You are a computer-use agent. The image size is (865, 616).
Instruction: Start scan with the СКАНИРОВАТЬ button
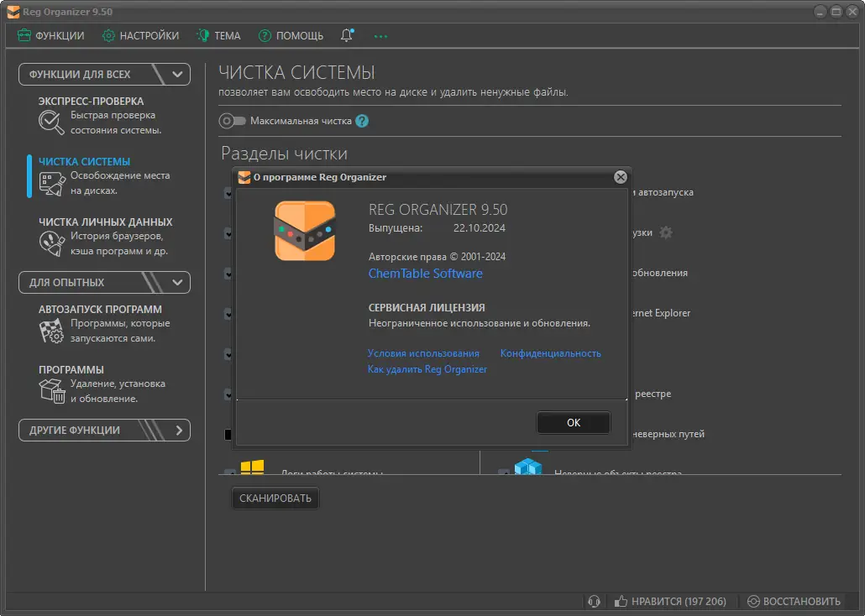coord(275,498)
